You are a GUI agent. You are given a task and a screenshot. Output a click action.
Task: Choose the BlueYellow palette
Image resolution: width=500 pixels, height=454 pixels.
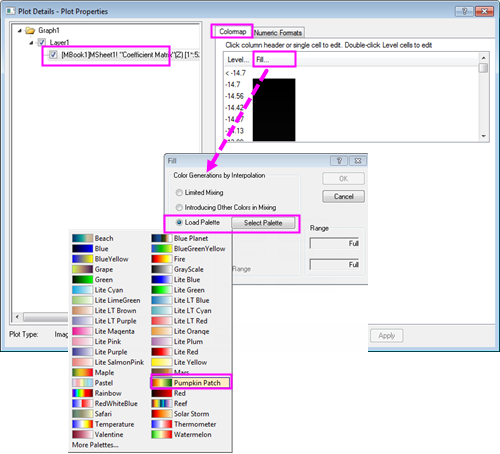click(100, 259)
